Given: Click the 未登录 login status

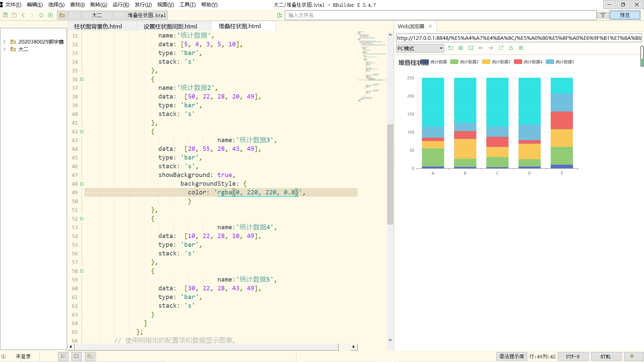Looking at the screenshot, I should pos(23,356).
